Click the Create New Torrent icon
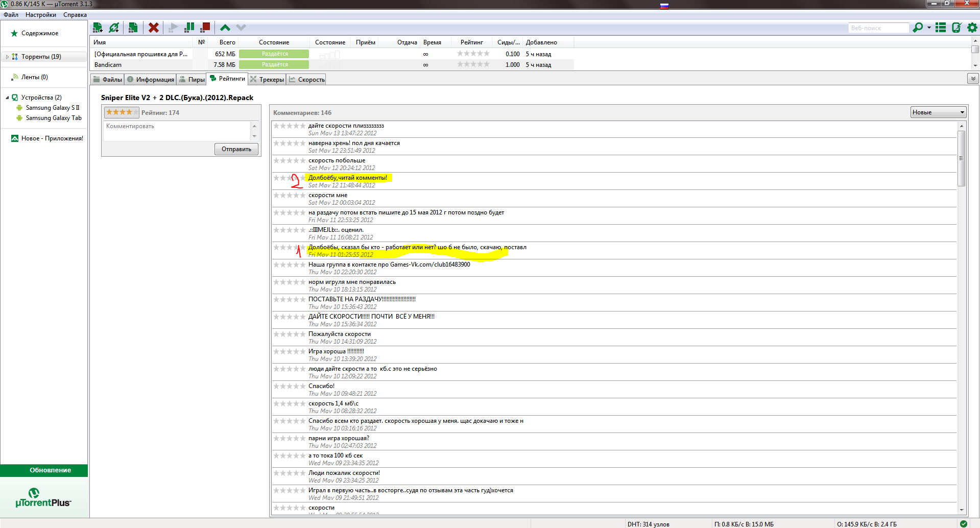 133,28
